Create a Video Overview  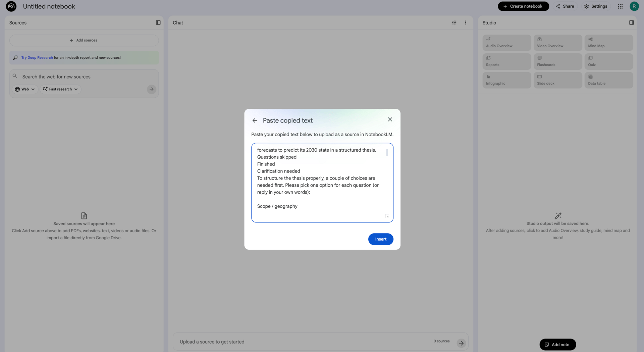(557, 42)
